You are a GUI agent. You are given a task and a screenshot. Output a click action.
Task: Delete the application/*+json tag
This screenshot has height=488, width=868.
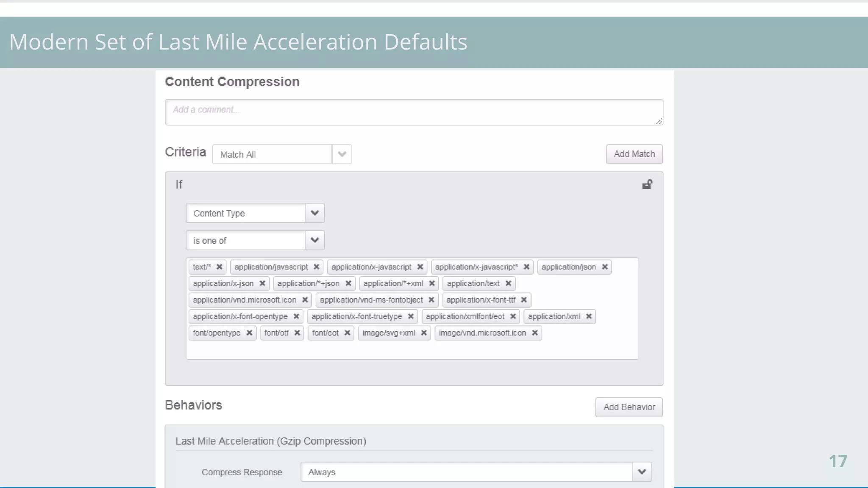pos(348,283)
